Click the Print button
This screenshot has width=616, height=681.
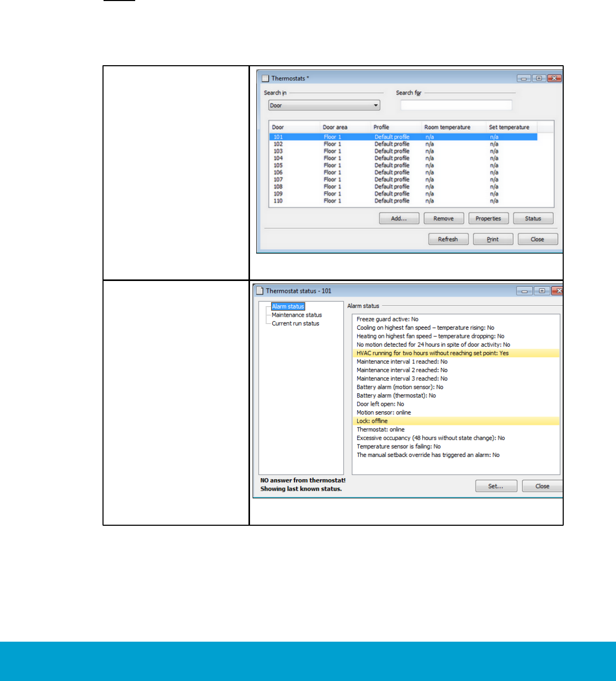tap(493, 239)
